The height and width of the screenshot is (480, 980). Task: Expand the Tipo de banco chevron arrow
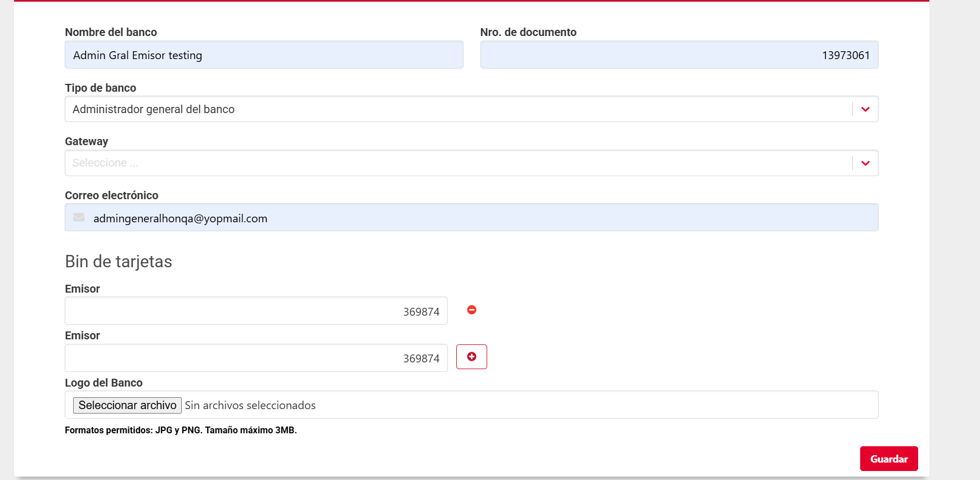click(865, 109)
